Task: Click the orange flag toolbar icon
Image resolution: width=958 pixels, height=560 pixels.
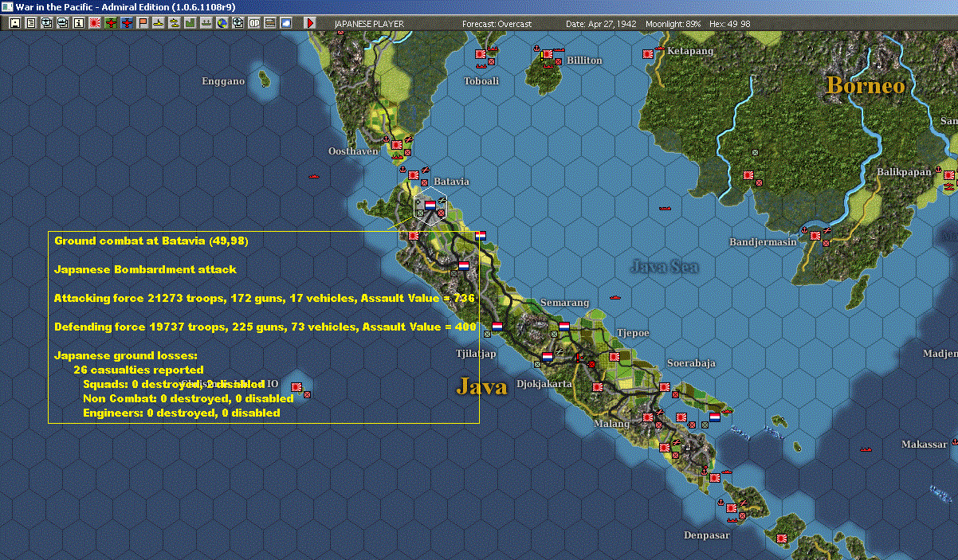Action: pos(143,24)
